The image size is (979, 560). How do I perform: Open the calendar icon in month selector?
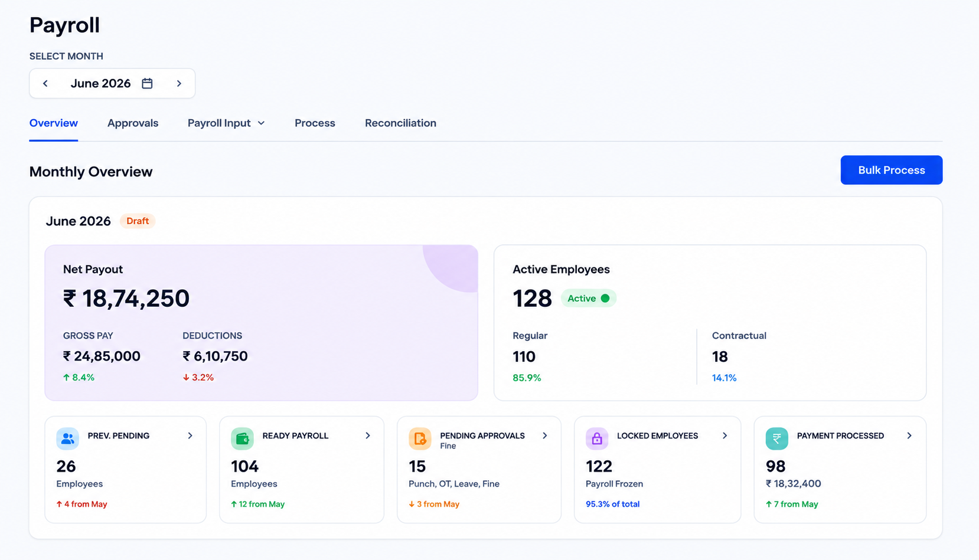[147, 83]
